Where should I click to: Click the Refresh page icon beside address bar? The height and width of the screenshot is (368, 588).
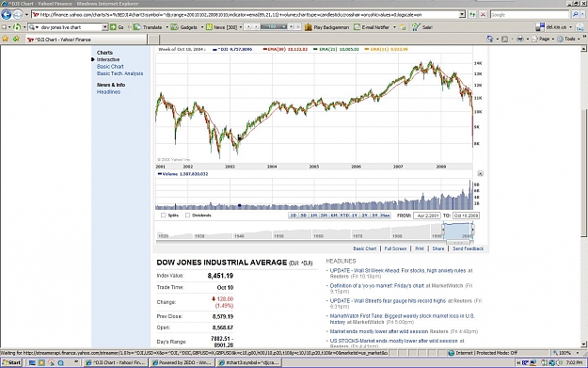pos(472,15)
